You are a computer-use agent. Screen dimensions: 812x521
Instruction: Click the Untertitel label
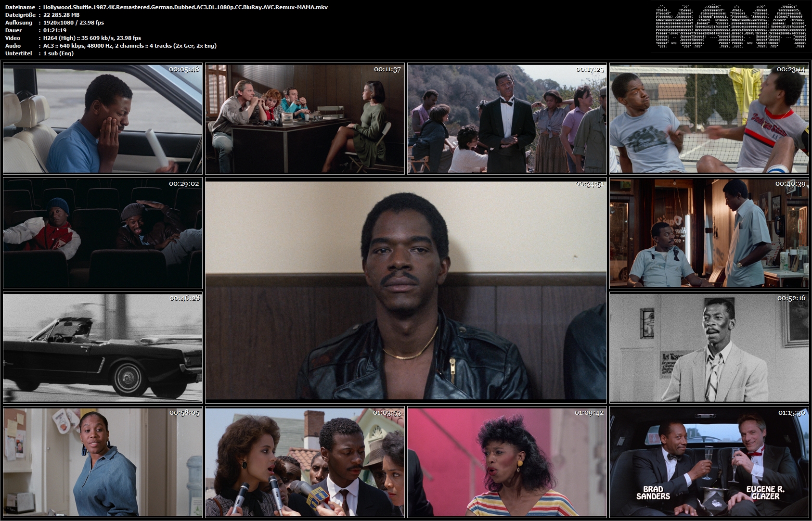(x=18, y=53)
